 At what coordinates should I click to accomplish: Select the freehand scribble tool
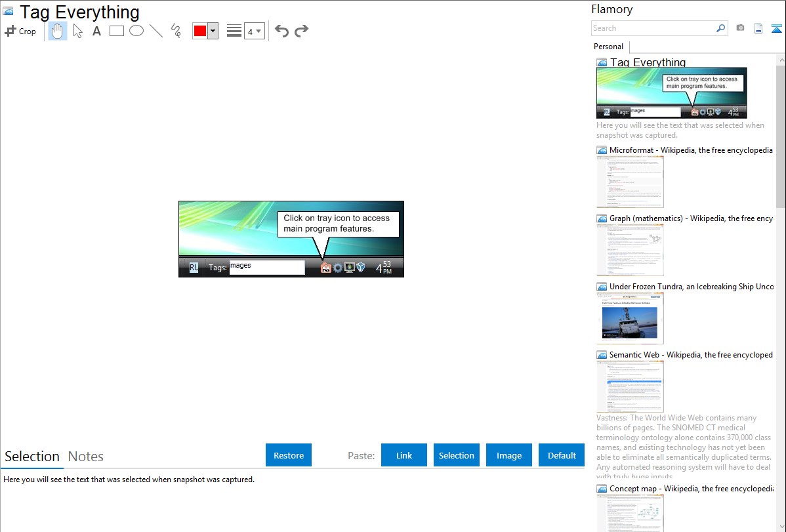pyautogui.click(x=176, y=31)
